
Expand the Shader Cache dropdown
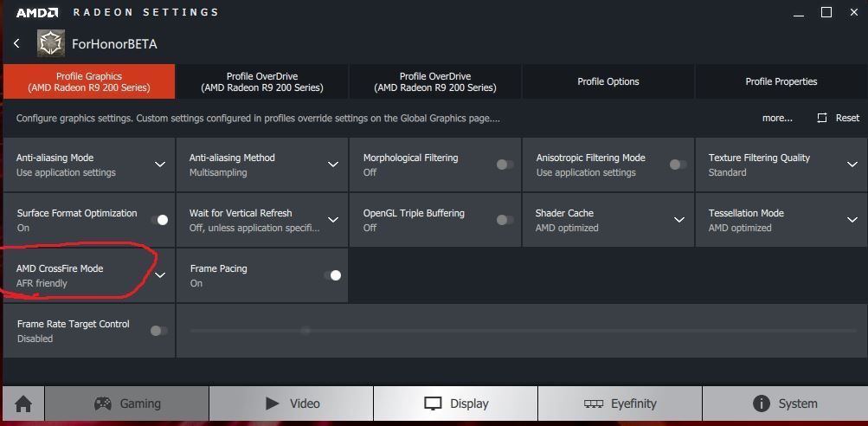(679, 220)
